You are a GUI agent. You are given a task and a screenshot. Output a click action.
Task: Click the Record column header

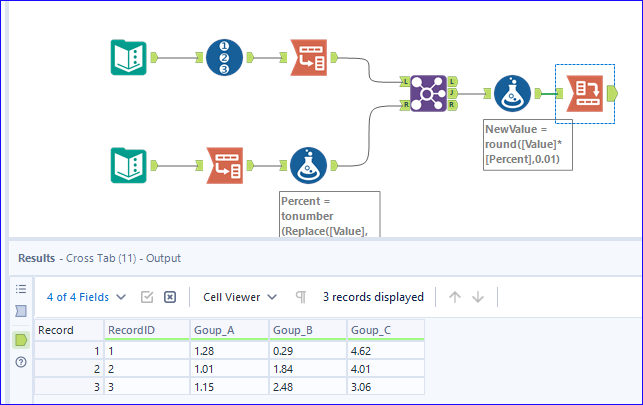pyautogui.click(x=69, y=330)
